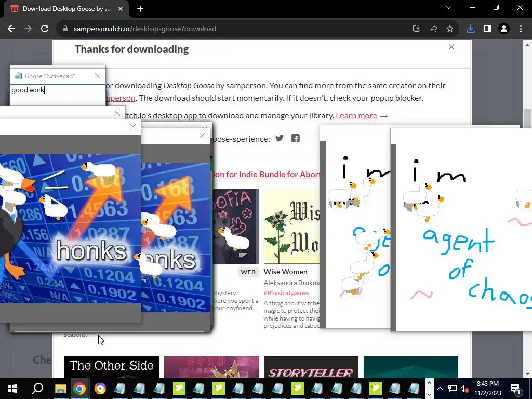Click the WEB platform badge
This screenshot has height=399, width=532.
tap(248, 272)
